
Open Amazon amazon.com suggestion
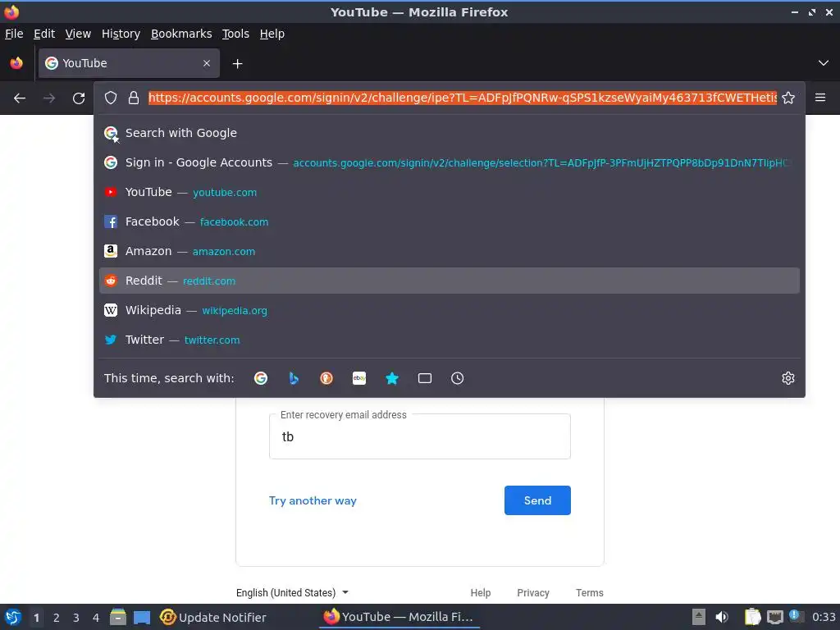coord(450,251)
